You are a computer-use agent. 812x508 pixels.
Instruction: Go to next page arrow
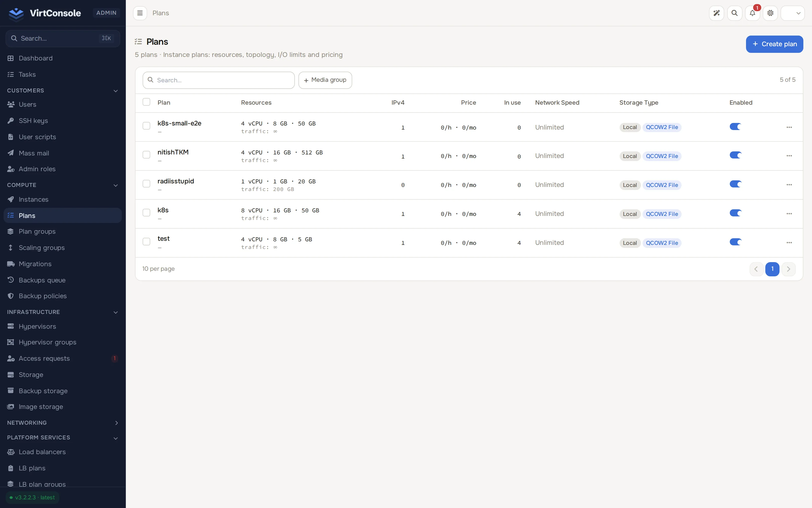(x=788, y=269)
